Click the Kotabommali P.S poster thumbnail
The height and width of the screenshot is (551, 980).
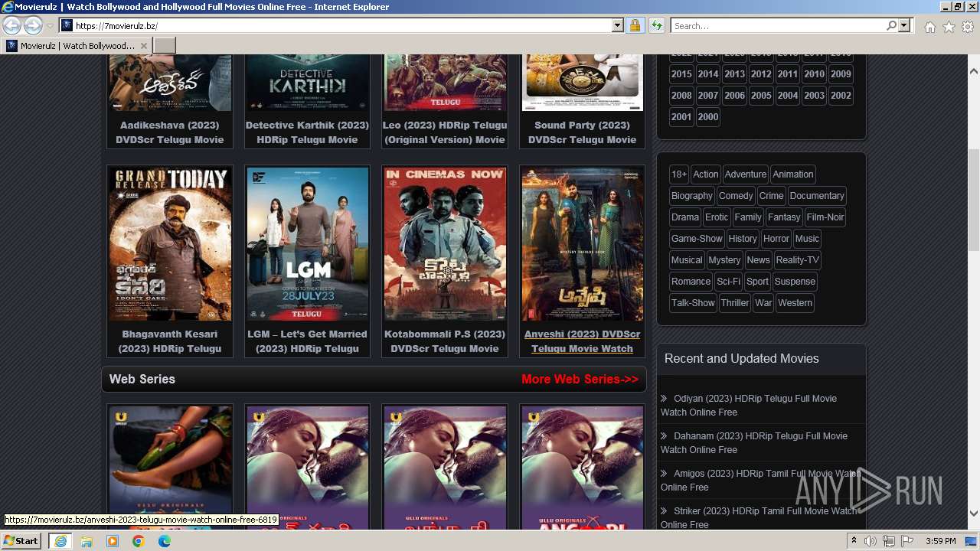coord(445,244)
